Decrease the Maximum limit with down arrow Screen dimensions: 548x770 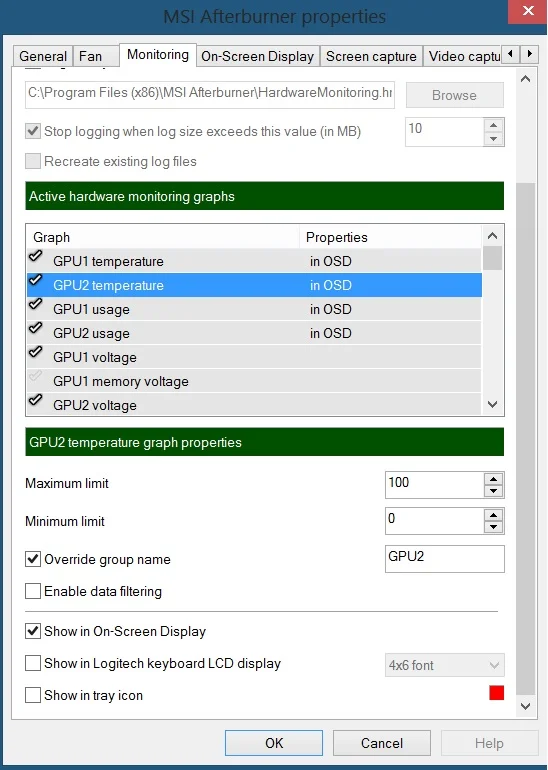493,491
